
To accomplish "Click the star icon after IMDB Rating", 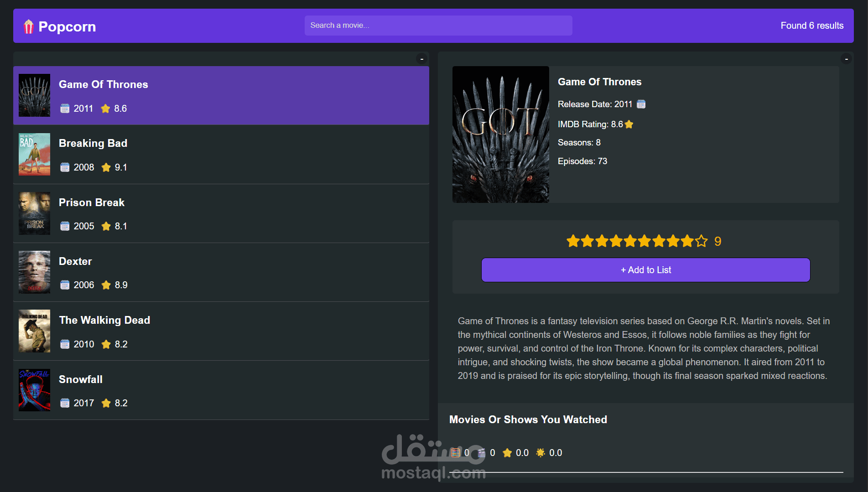I will (x=629, y=124).
